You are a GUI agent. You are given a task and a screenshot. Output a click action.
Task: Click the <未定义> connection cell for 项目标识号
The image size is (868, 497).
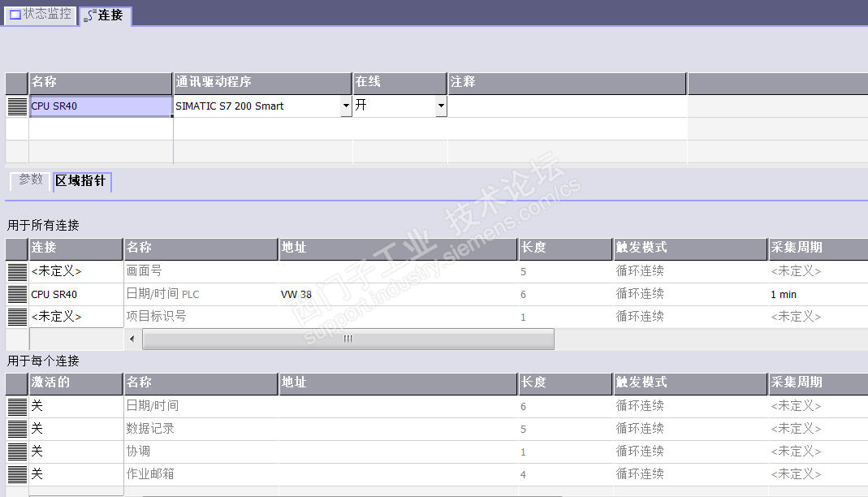coord(76,317)
